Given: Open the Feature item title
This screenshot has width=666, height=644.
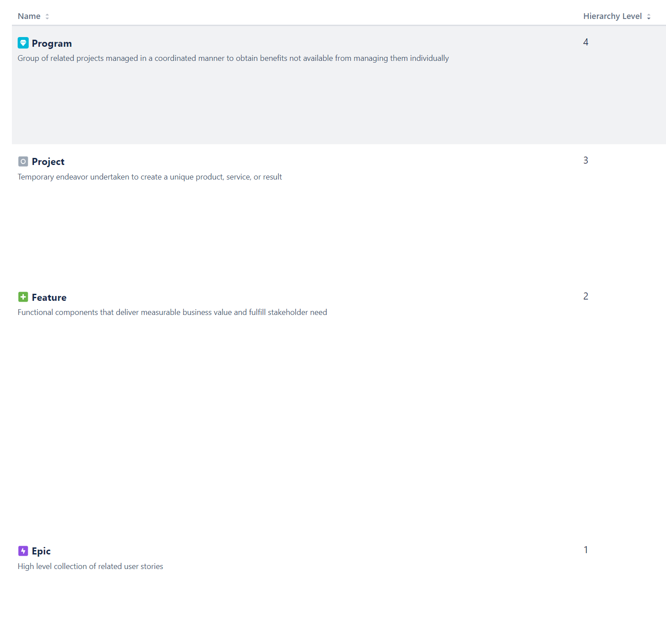Looking at the screenshot, I should point(49,297).
